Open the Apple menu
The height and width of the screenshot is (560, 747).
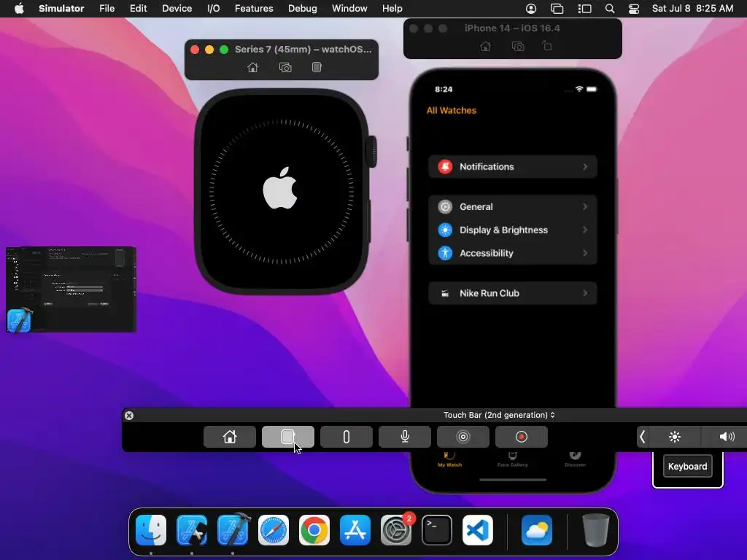point(19,9)
